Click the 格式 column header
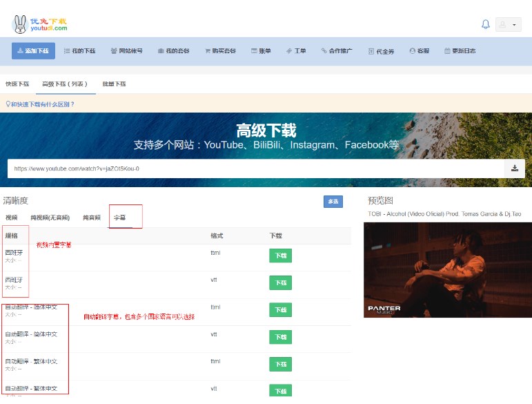The height and width of the screenshot is (404, 532). click(217, 235)
